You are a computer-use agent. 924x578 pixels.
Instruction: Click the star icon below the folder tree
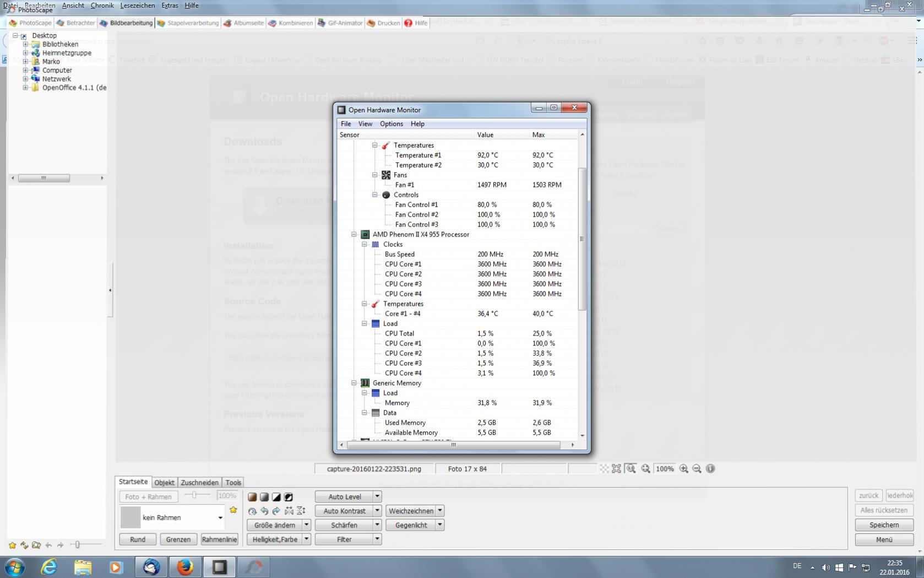[12, 545]
